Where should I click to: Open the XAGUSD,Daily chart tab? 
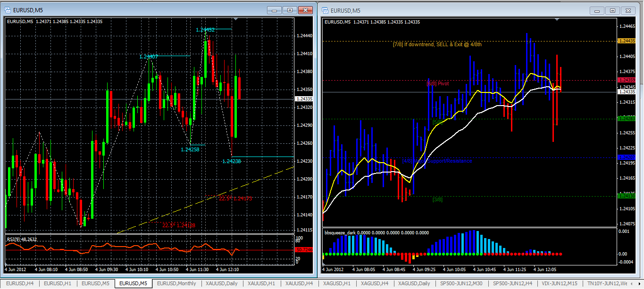point(414,283)
